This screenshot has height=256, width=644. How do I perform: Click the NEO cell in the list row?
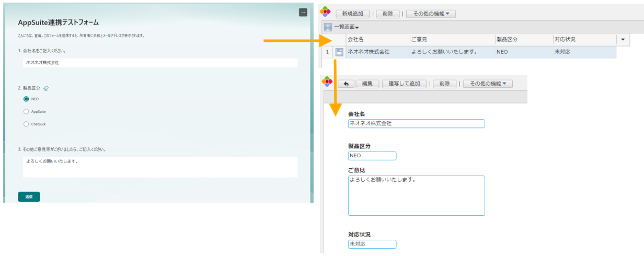click(x=524, y=52)
